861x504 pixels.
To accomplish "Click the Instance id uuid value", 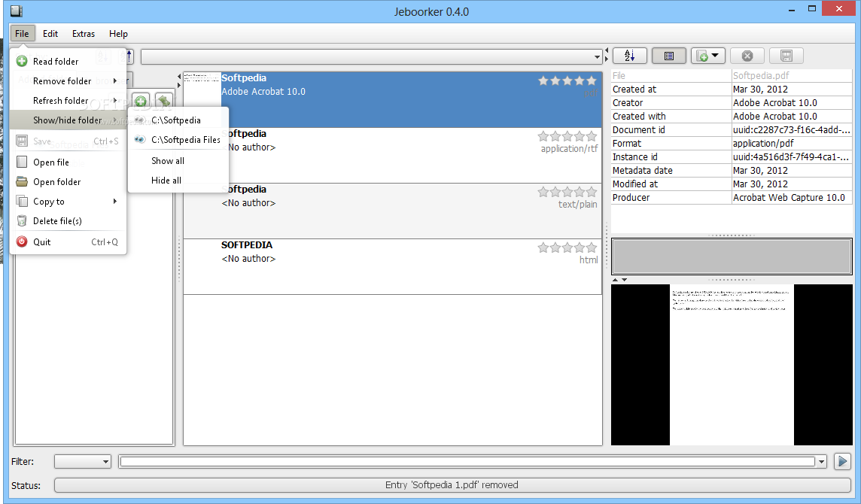I will tap(792, 157).
